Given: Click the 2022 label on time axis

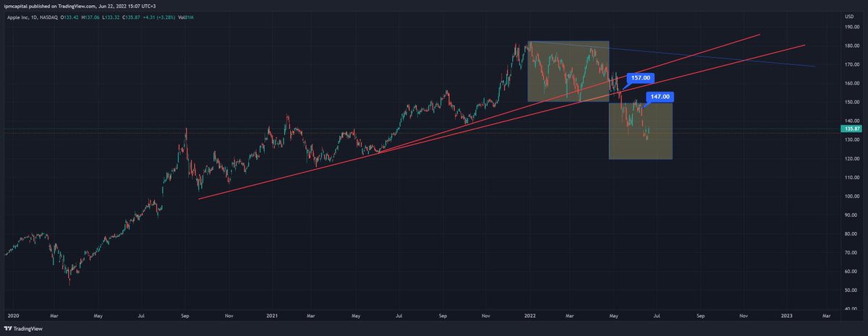Looking at the screenshot, I should 529,316.
